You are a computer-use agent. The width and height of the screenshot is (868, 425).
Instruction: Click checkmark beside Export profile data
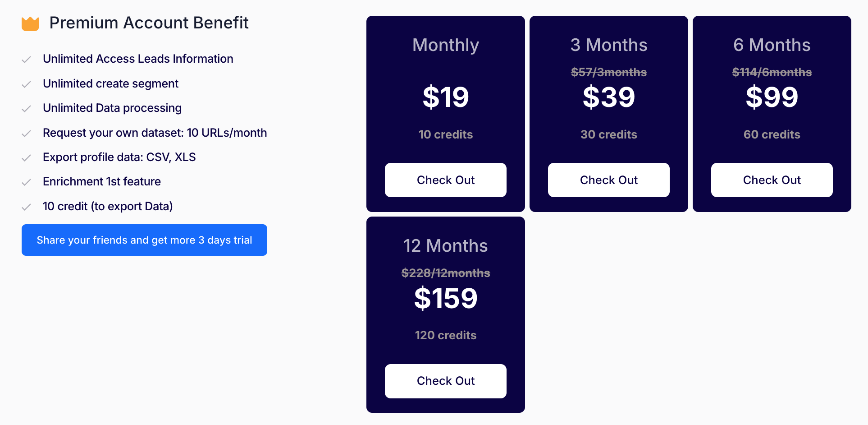27,158
